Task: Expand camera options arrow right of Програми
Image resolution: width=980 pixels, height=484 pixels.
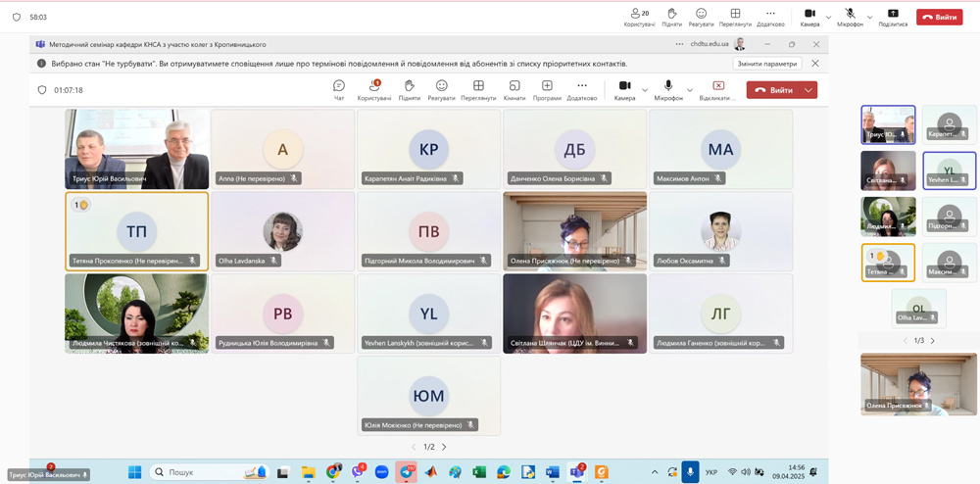Action: click(x=645, y=90)
